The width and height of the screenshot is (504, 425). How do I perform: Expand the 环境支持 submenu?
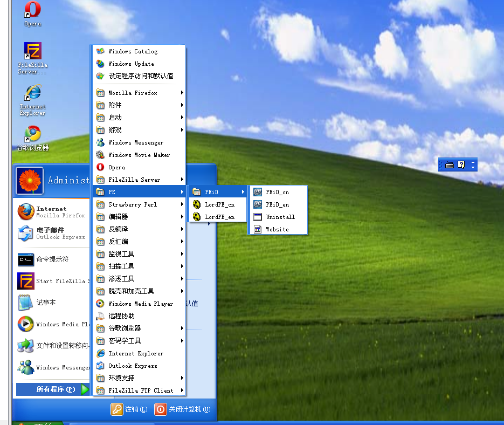click(x=139, y=378)
